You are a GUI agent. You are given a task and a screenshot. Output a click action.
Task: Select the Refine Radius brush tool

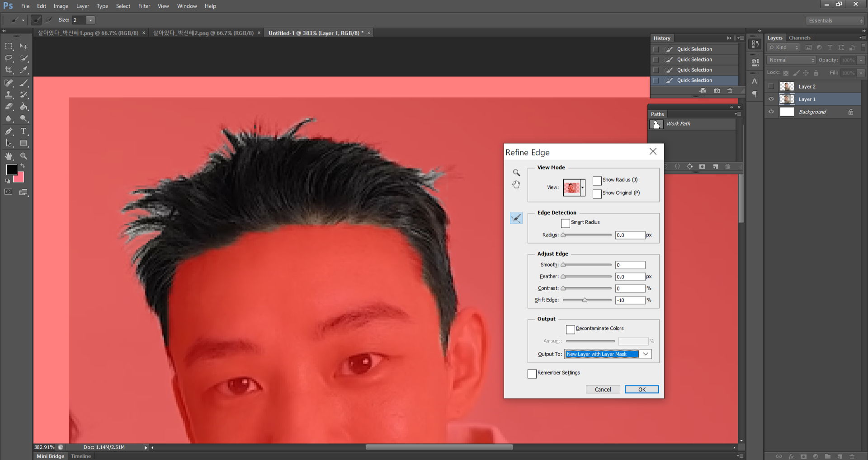(516, 218)
